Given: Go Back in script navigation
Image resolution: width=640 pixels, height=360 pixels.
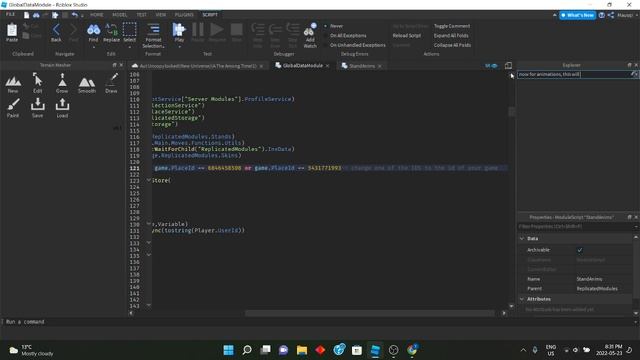Looking at the screenshot, I should 56,33.
